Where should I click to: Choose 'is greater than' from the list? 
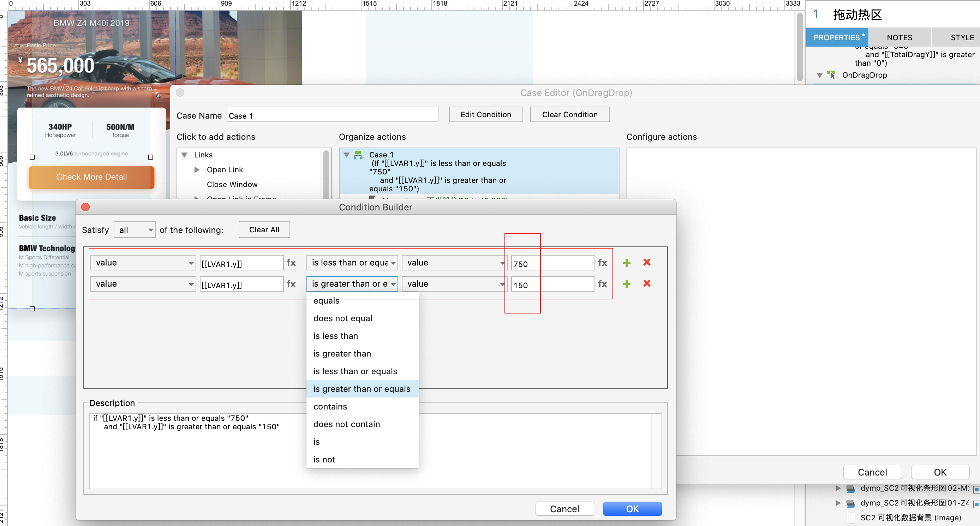(342, 353)
